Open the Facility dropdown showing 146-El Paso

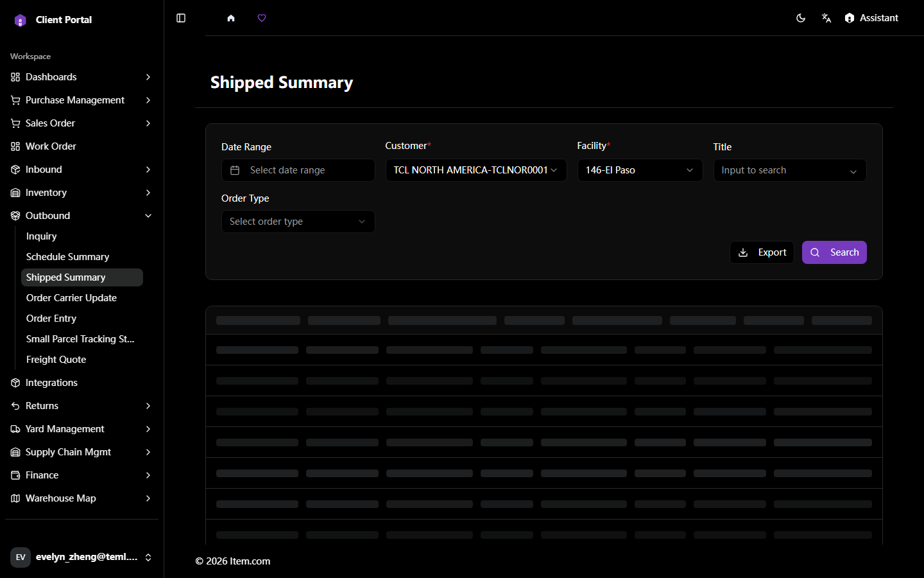(640, 170)
